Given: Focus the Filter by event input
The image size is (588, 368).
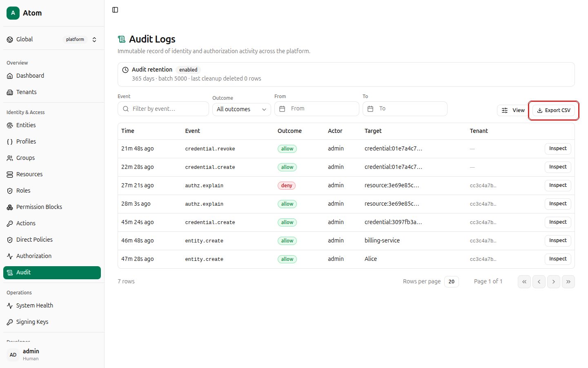Looking at the screenshot, I should pyautogui.click(x=163, y=109).
